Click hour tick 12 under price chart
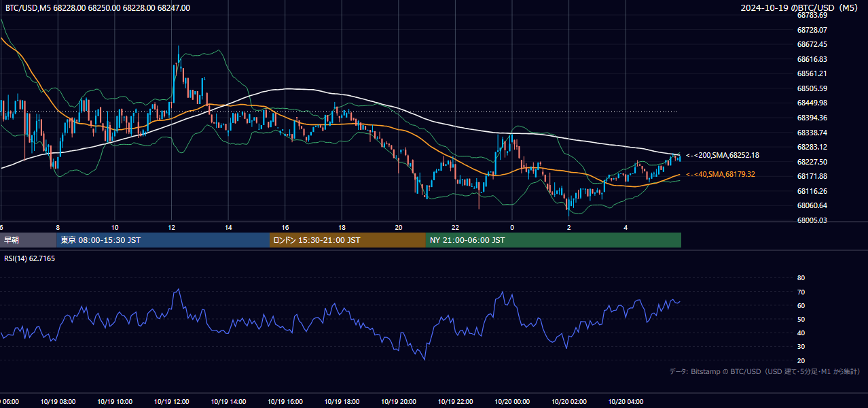Viewport: 868px width, 408px height. [x=171, y=228]
